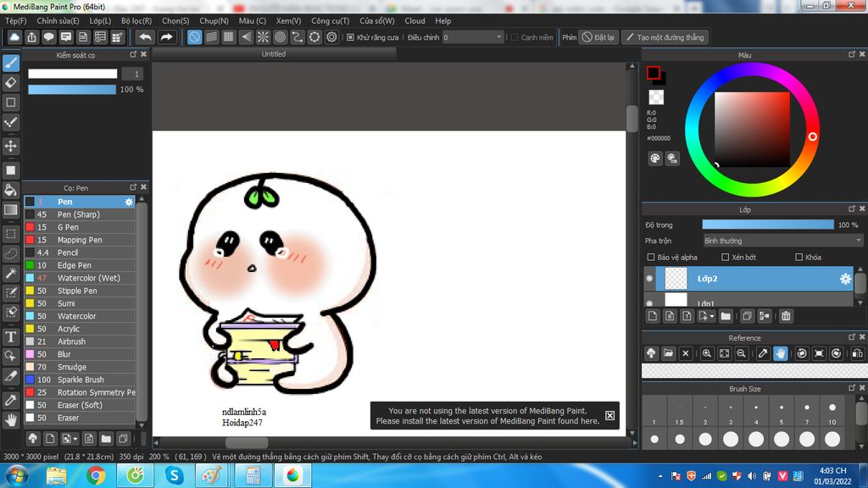868x488 pixels.
Task: Select the Move tool
Action: (11, 146)
